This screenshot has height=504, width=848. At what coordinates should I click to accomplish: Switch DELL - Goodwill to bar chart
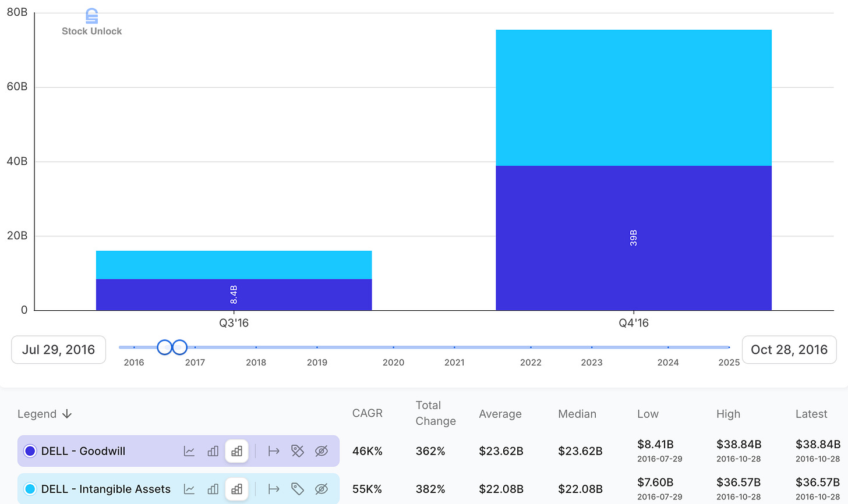213,451
